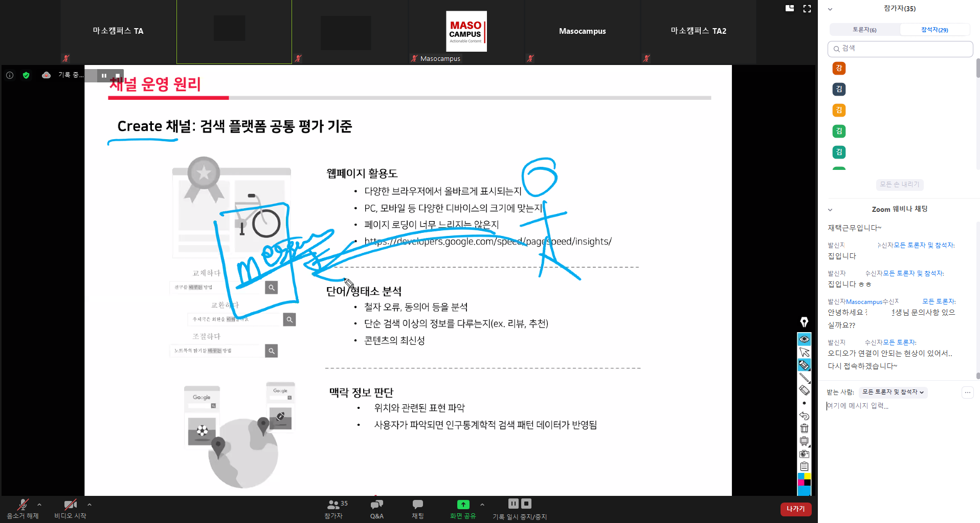Screen dimensions: 980x523
Task: Start video with 비디오 시작
Action: [70, 509]
